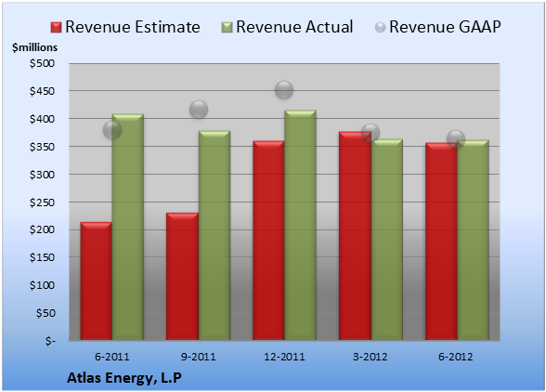
Task: Select the GAAP sphere marker for 3-2012
Action: click(370, 133)
